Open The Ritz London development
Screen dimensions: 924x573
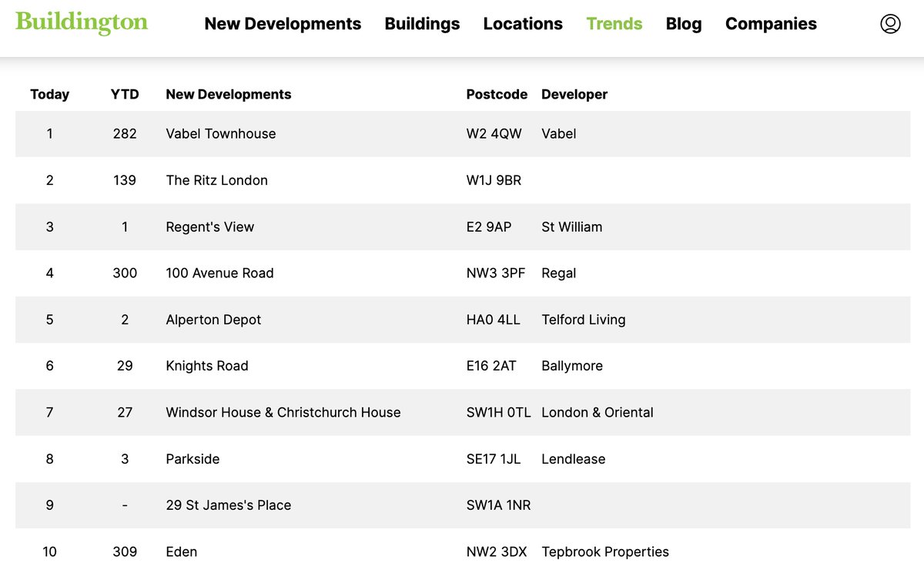pyautogui.click(x=217, y=180)
